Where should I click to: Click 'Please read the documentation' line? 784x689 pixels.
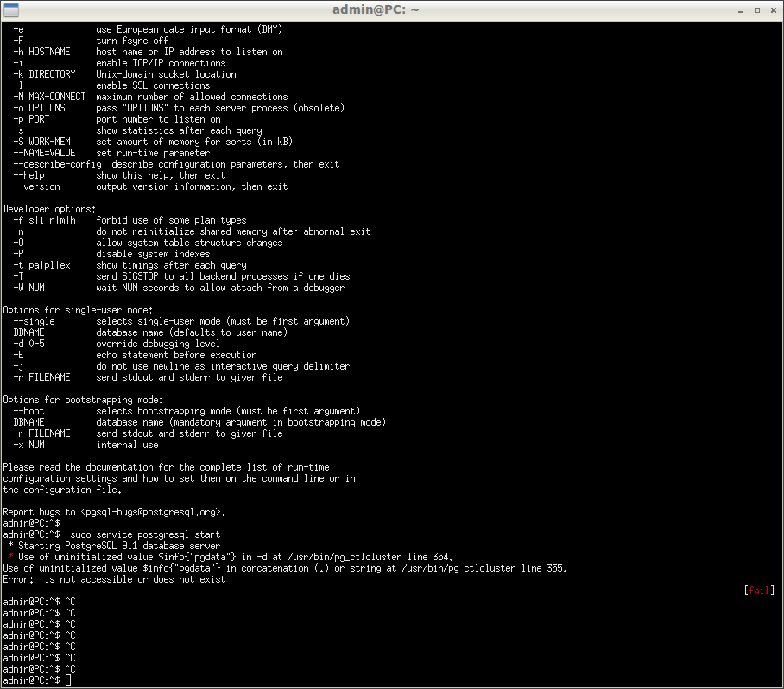(x=166, y=467)
